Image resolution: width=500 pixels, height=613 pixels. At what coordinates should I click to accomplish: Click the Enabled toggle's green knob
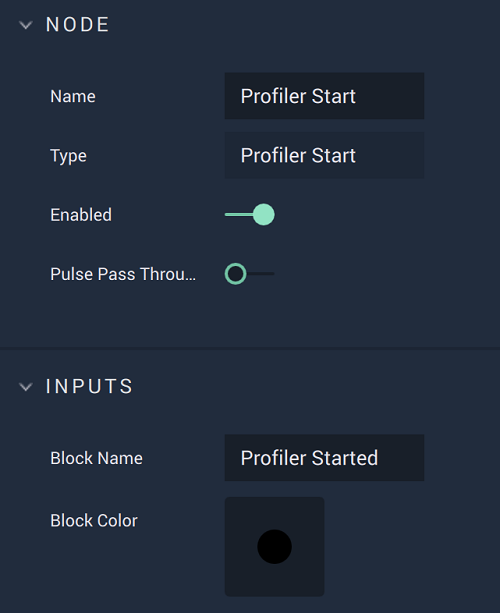263,215
